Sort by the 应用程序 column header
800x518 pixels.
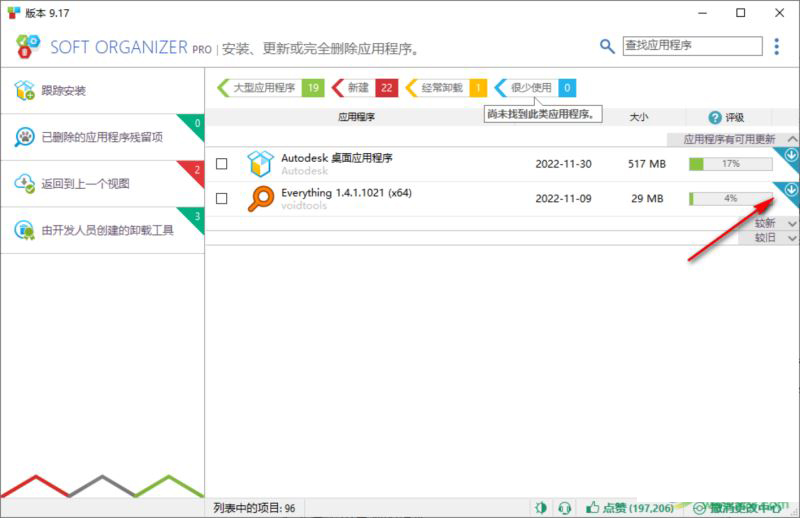(356, 117)
